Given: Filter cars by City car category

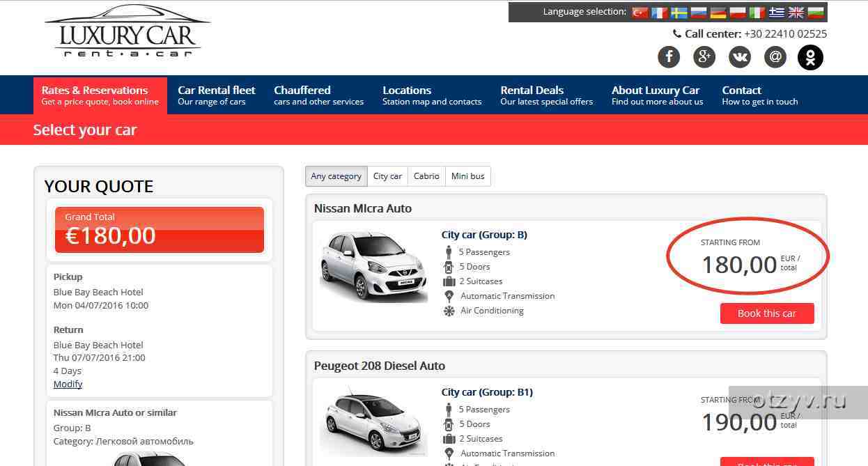Looking at the screenshot, I should pyautogui.click(x=387, y=176).
